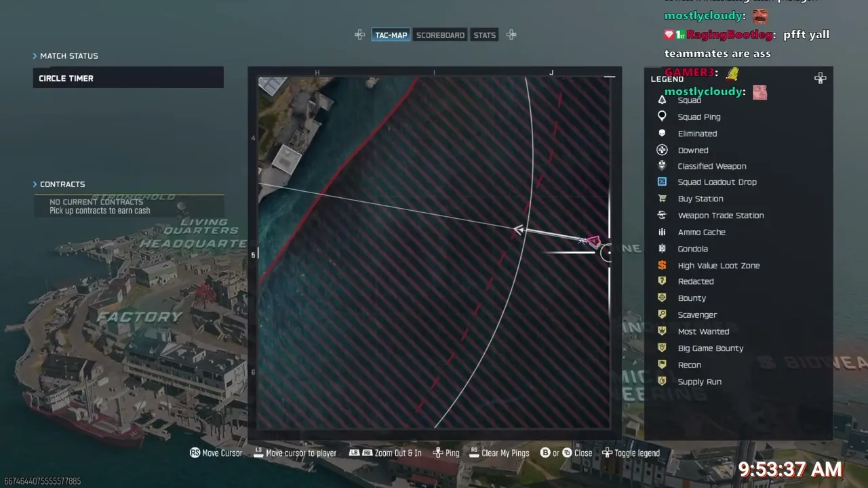Click the pink player marker on map
Screen dimensions: 868x488
tap(593, 241)
